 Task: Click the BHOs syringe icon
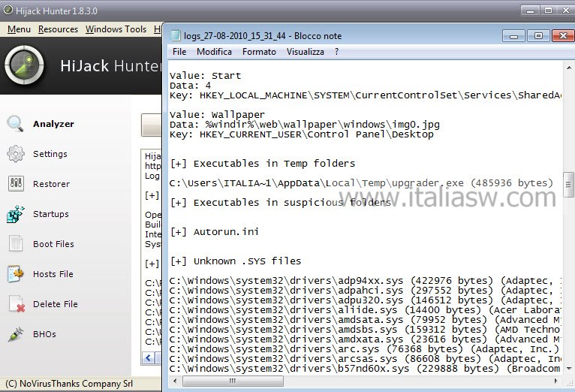coord(16,334)
